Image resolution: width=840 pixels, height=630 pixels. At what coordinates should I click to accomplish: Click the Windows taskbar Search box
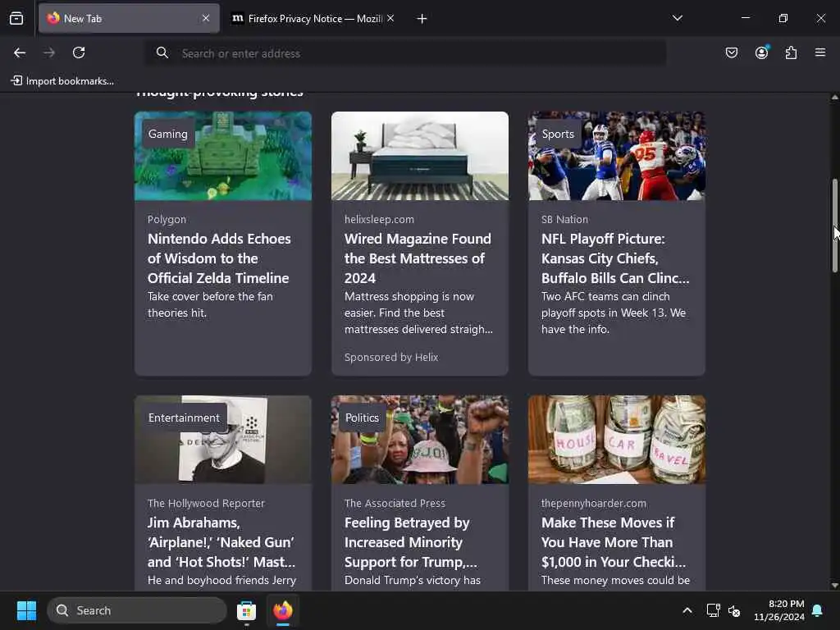pyautogui.click(x=137, y=610)
